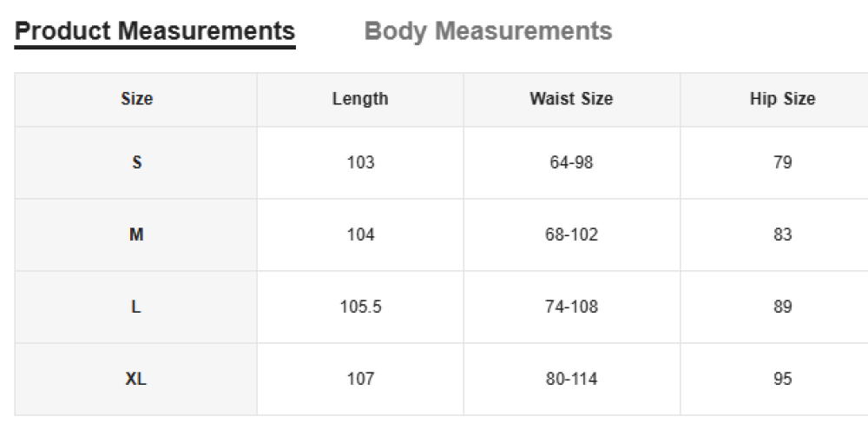Image resolution: width=868 pixels, height=423 pixels.
Task: Click the Length column header
Action: coord(360,99)
